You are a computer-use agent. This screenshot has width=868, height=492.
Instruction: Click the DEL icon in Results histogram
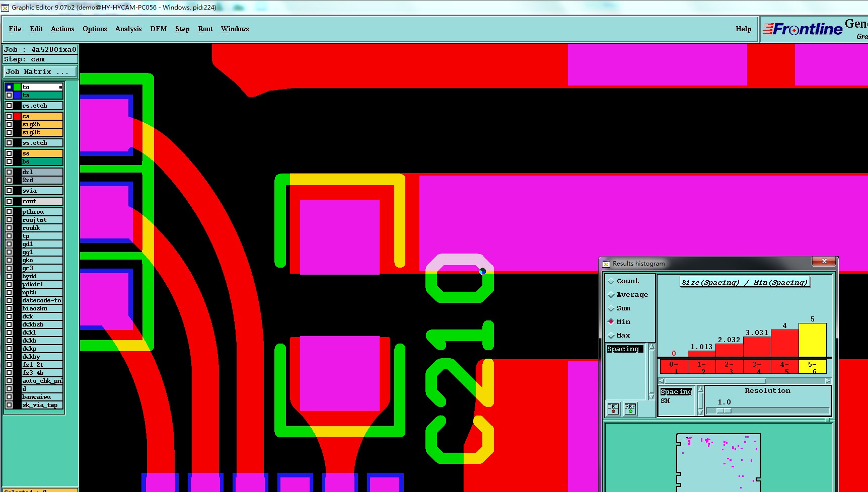[613, 409]
